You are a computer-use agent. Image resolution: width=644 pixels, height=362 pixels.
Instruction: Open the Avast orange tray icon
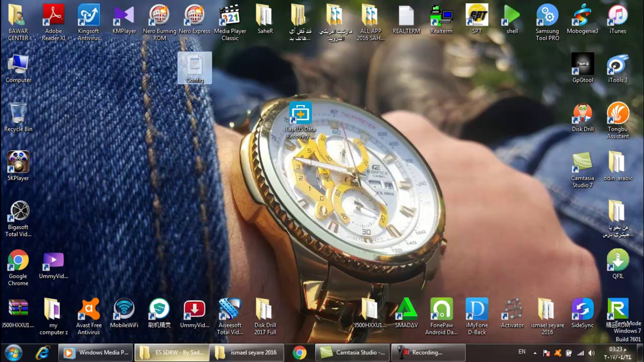[x=557, y=353]
